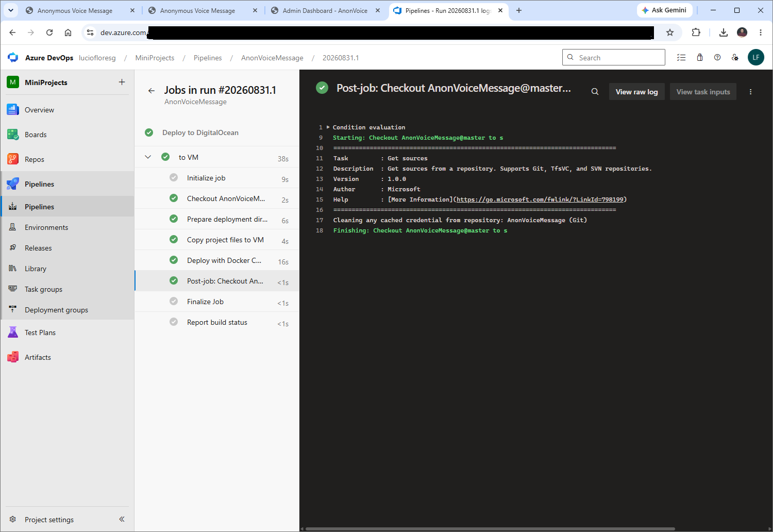The height and width of the screenshot is (532, 773).
Task: Switch to Admin Dashboard - AnonVoice tab
Action: tap(325, 10)
